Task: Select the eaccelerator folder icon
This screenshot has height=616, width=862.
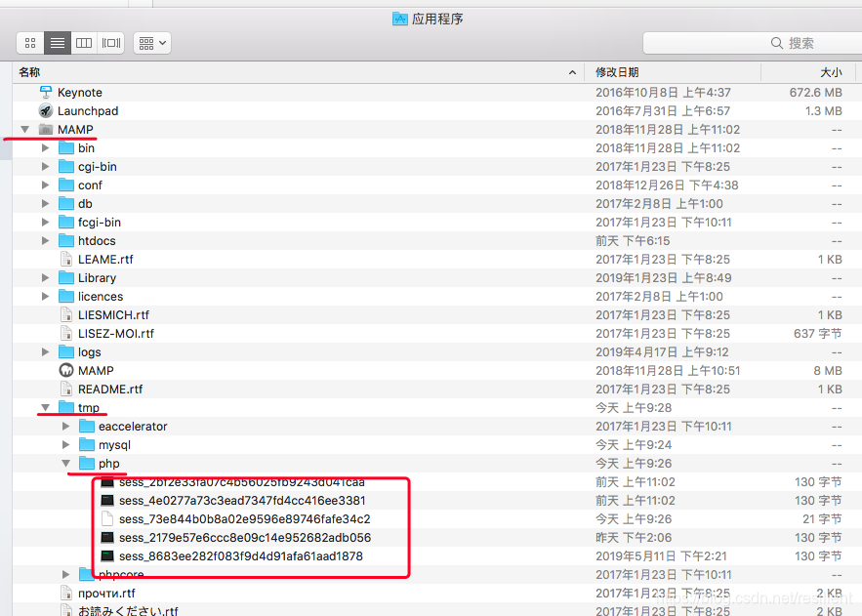Action: click(x=87, y=426)
